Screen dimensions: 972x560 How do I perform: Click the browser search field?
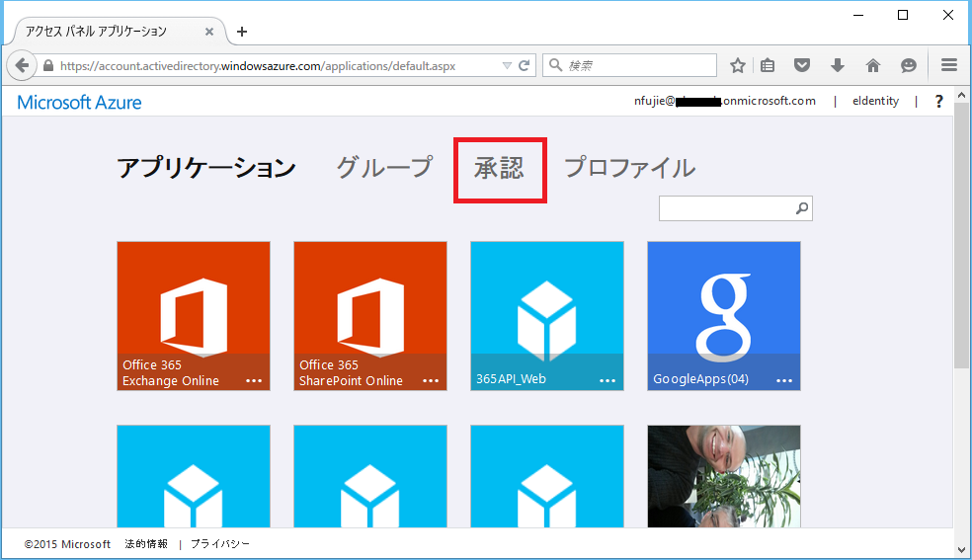pyautogui.click(x=630, y=65)
